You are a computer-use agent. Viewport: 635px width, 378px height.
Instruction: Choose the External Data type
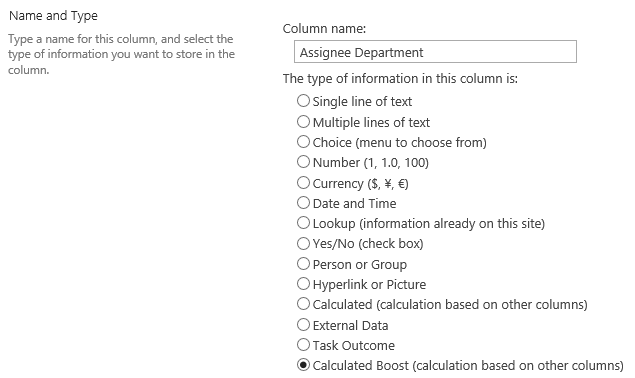click(x=303, y=325)
